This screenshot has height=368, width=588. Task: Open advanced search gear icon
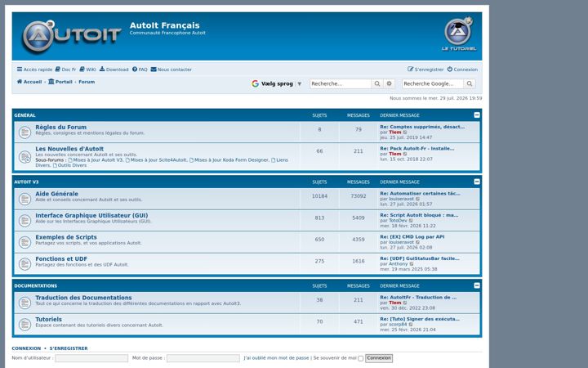pyautogui.click(x=390, y=83)
